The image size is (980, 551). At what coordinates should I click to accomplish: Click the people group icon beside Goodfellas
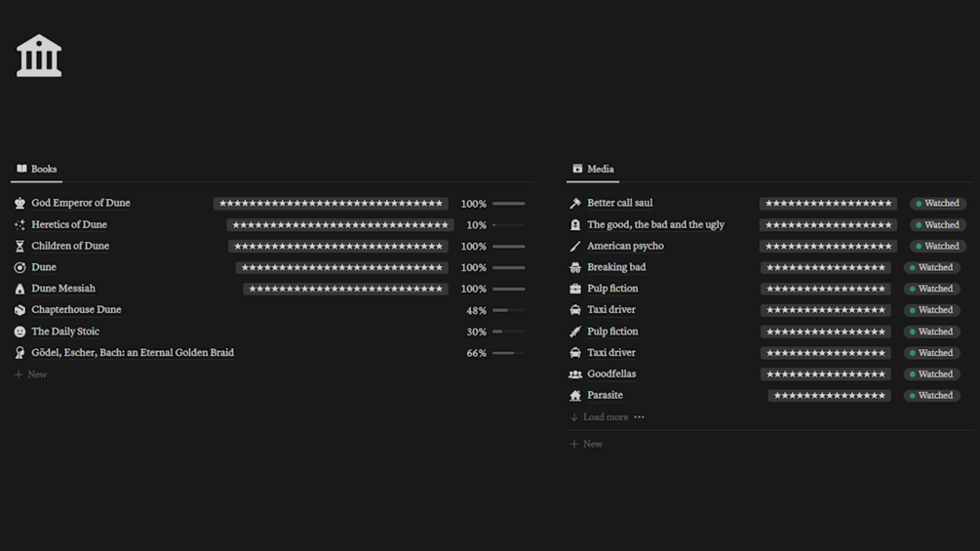coord(575,374)
